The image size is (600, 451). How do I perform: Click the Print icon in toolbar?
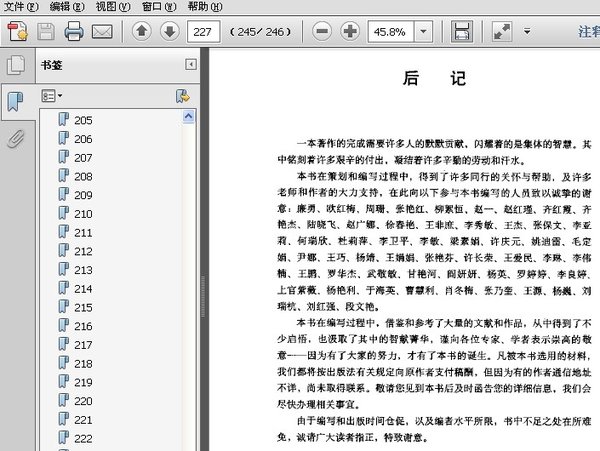coord(74,32)
